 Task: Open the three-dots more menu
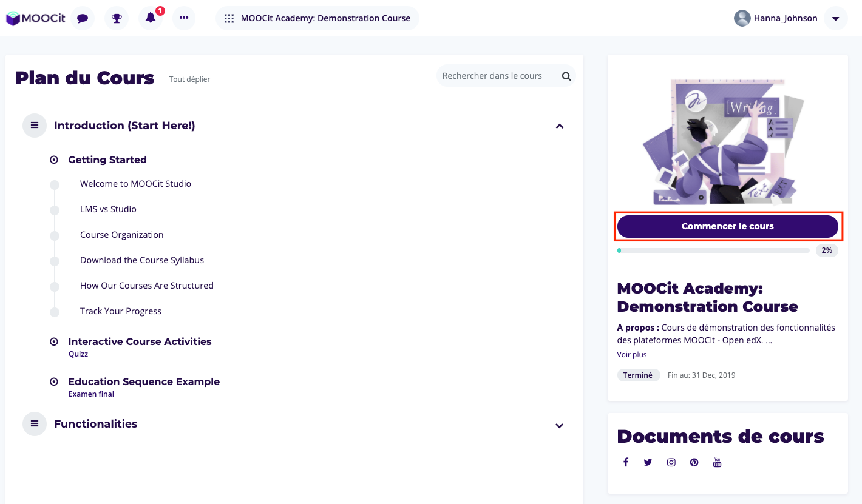pos(184,18)
